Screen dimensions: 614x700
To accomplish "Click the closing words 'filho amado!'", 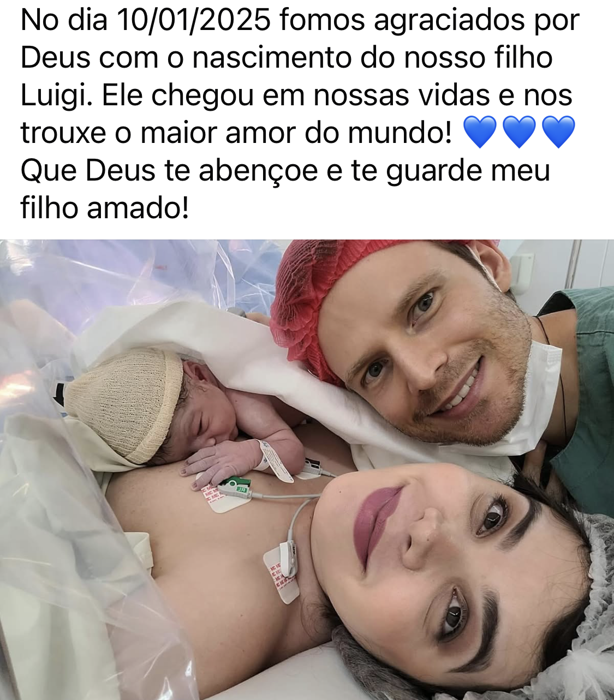I will click(105, 208).
